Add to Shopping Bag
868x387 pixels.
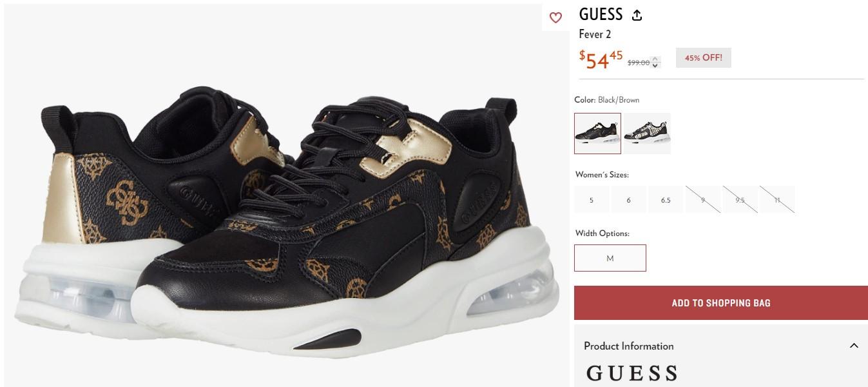721,303
